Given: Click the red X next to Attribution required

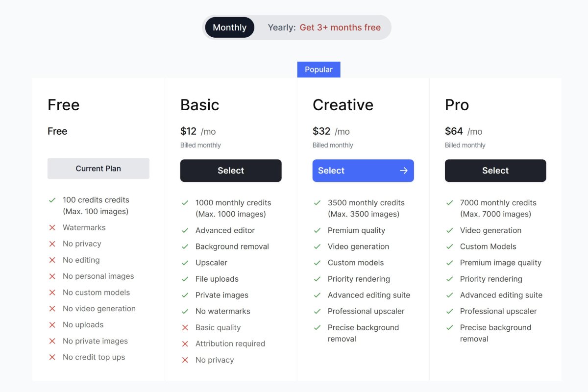Looking at the screenshot, I should click(x=185, y=344).
